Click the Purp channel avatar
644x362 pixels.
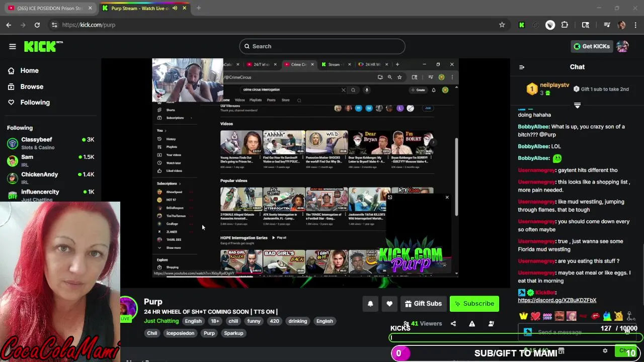(128, 308)
